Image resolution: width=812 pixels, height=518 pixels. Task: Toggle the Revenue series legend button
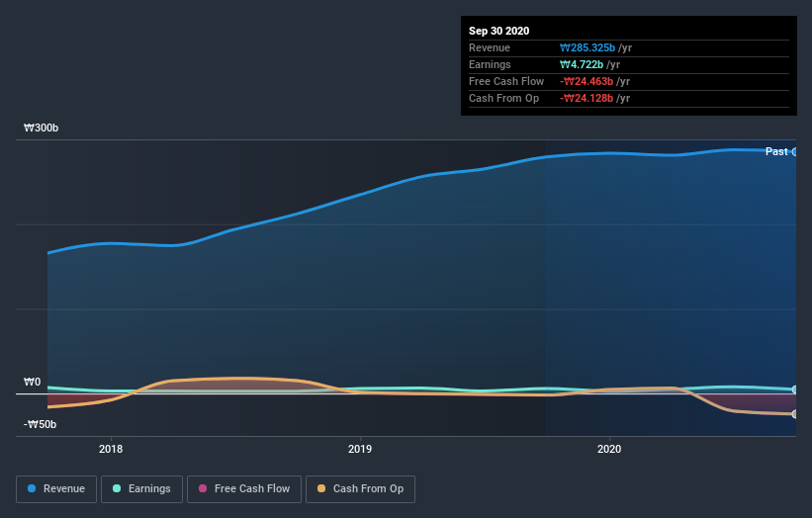tap(56, 489)
